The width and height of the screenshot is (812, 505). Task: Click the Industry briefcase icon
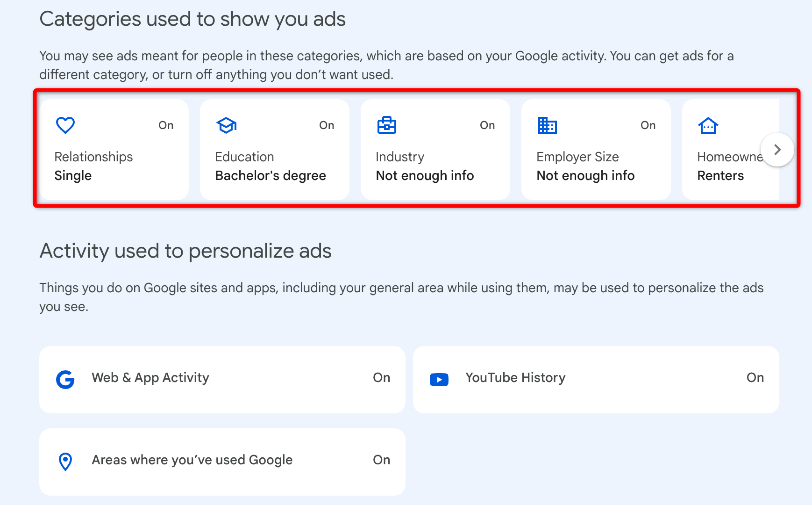click(387, 125)
